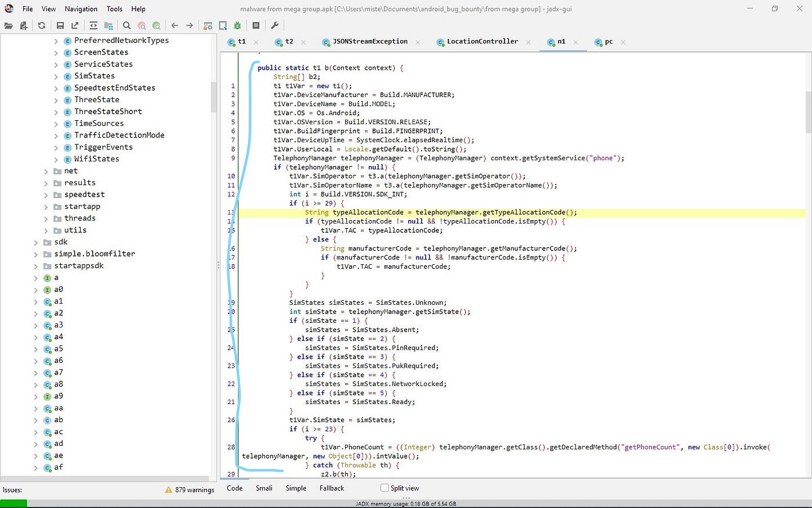
Task: Close the t1 tab
Action: (256, 42)
